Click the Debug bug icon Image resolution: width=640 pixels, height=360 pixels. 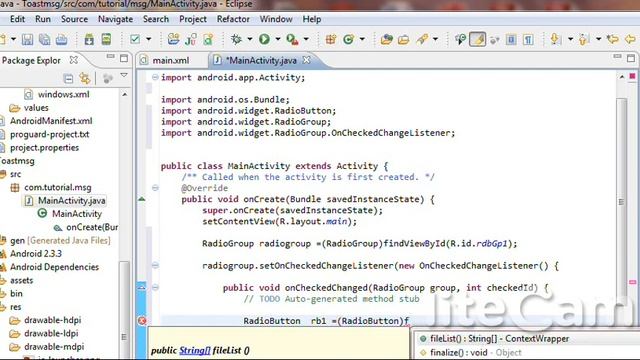point(236,39)
